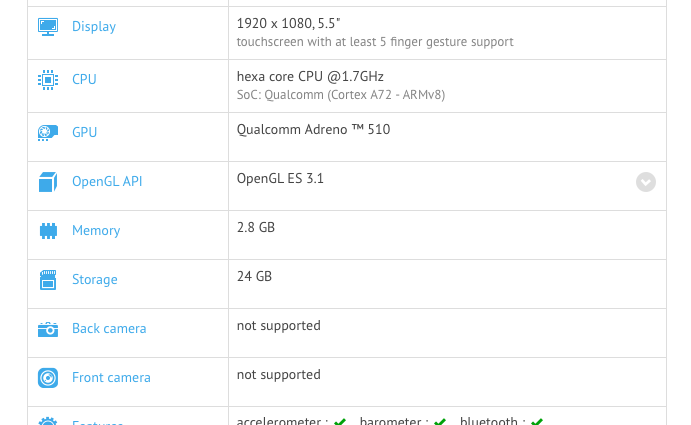The width and height of the screenshot is (691, 425).
Task: Click the Qualcomm Adreno 510 text
Action: [x=313, y=129]
